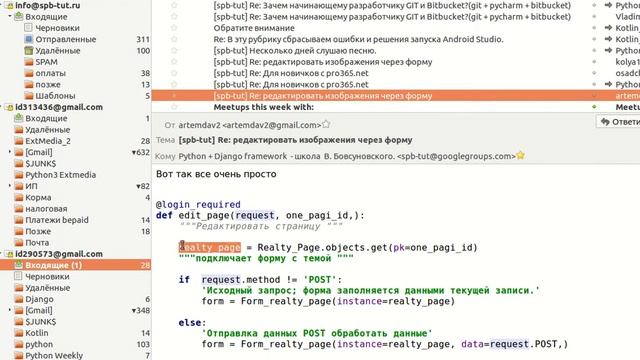Star the 'Обратите внимание' message

click(174, 28)
